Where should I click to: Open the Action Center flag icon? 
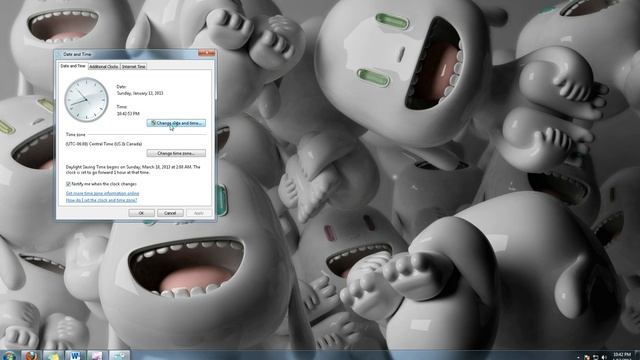coord(587,357)
